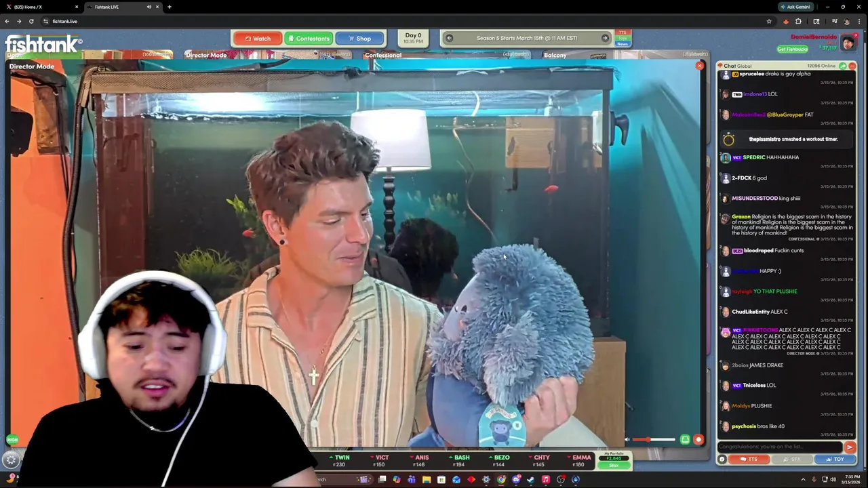Open the emoji picker in chat
Screen dimensions: 868x488
coord(722,460)
